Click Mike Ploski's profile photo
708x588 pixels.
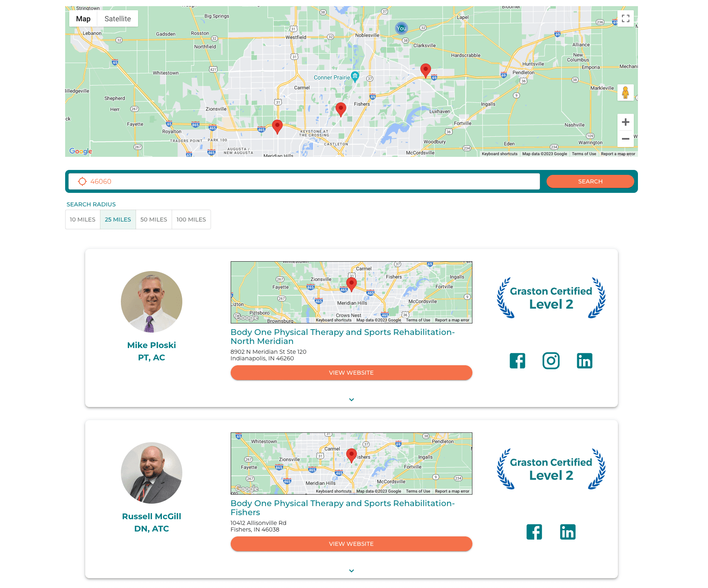[x=152, y=302]
